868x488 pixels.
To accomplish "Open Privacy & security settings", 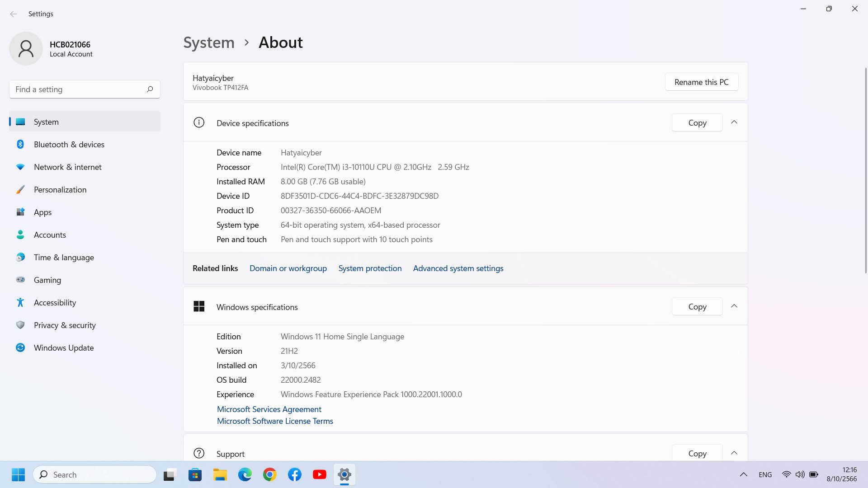I will coord(85,325).
